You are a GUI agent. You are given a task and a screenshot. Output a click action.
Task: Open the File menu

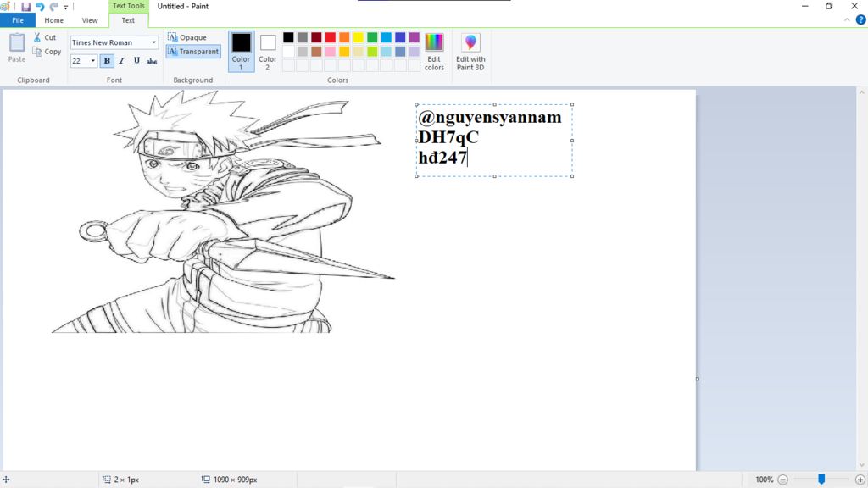point(18,20)
